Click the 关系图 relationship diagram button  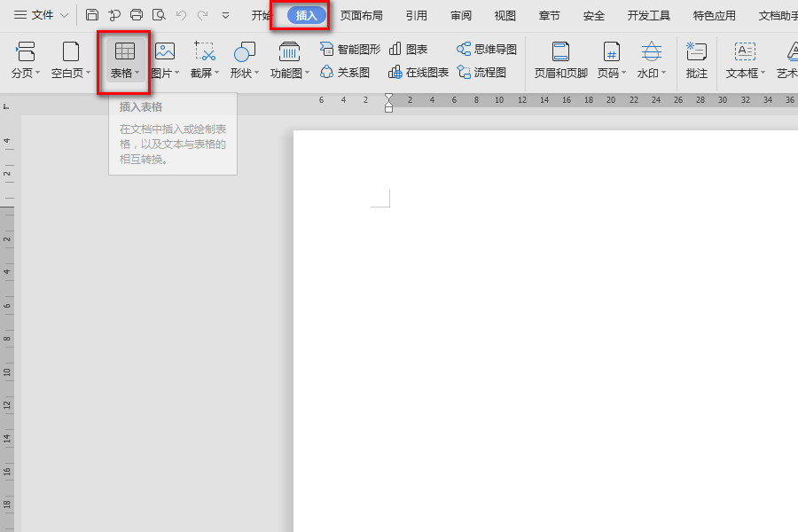pyautogui.click(x=345, y=73)
